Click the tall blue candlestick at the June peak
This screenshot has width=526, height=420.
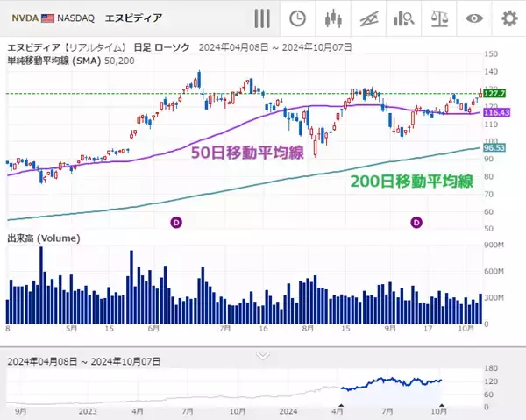pyautogui.click(x=199, y=80)
